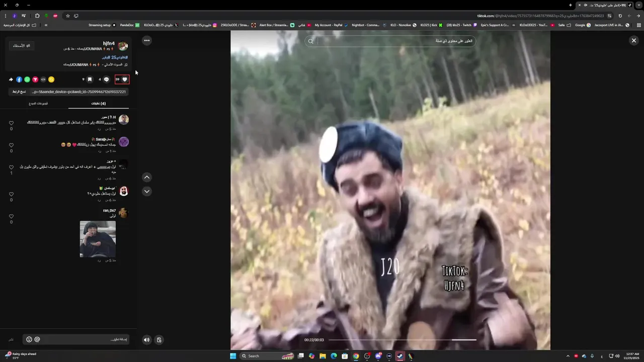The width and height of the screenshot is (644, 362).
Task: Share the video to WhatsApp
Action: [x=27, y=79]
